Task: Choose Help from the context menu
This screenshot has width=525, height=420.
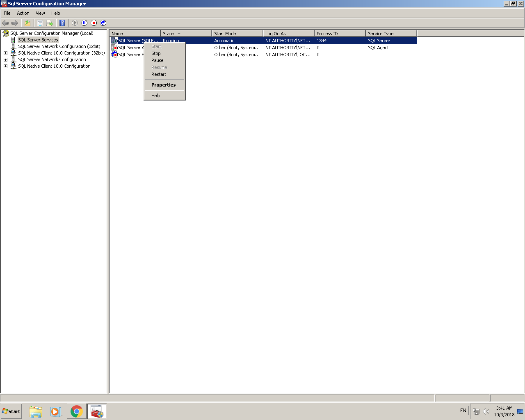Action: [164, 96]
